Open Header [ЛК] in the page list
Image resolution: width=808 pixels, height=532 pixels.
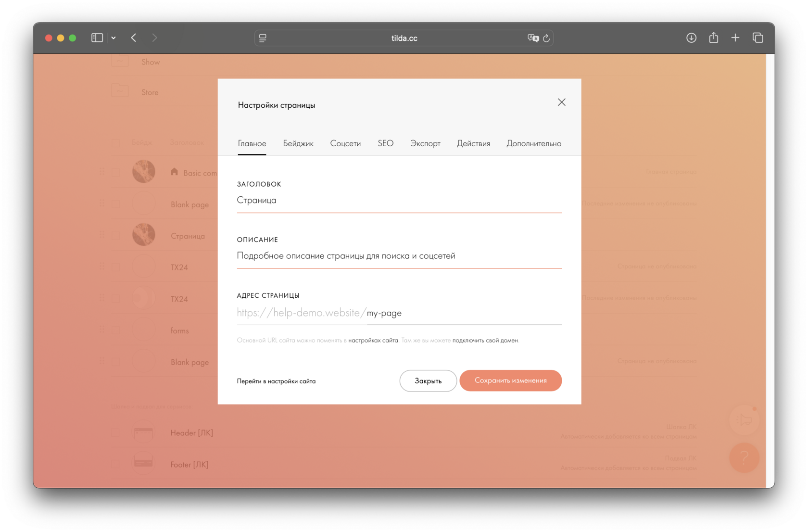coord(191,433)
